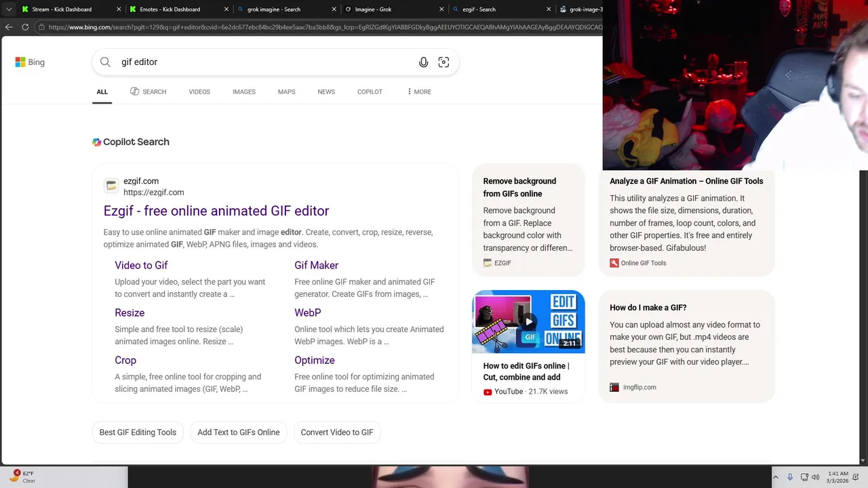This screenshot has height=488, width=868.
Task: Open How to edit GIFs online video title
Action: [x=526, y=371]
